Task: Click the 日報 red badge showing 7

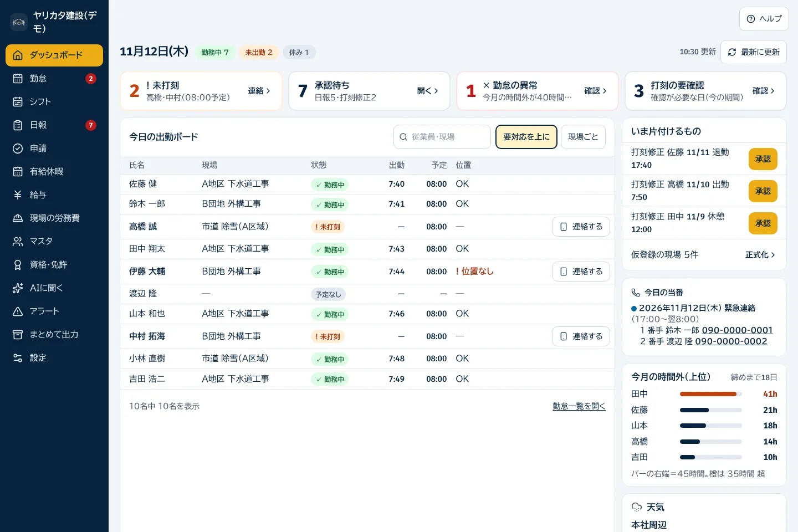Action: 91,125
